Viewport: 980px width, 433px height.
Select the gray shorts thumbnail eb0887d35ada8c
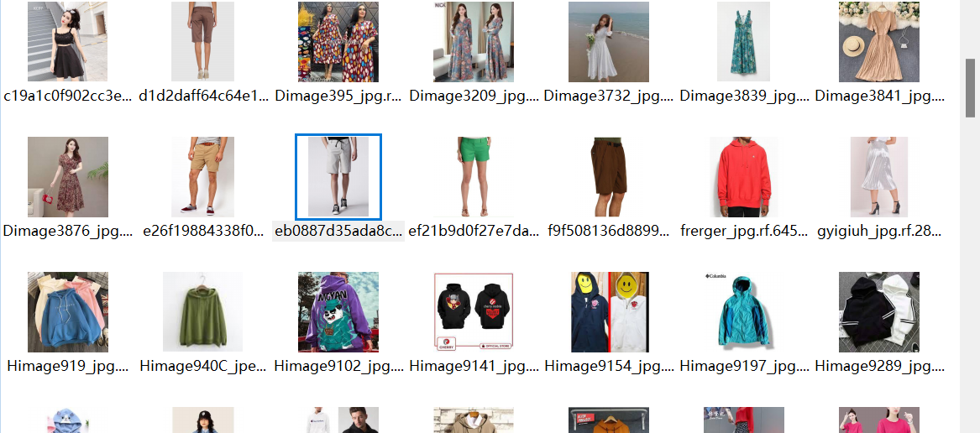pyautogui.click(x=338, y=177)
